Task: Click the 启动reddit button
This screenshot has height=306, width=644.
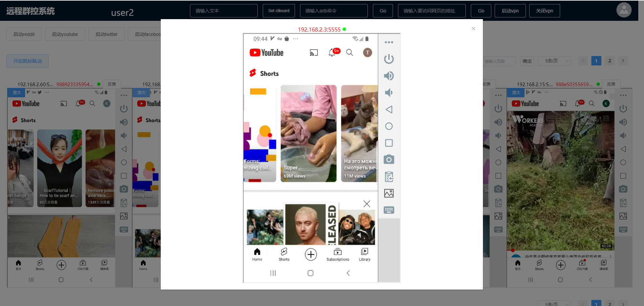Action: (x=24, y=34)
